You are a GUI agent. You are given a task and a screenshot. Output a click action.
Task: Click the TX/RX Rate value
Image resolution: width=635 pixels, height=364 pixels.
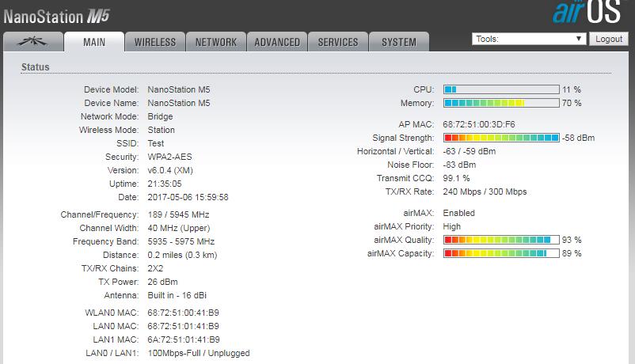(x=485, y=191)
